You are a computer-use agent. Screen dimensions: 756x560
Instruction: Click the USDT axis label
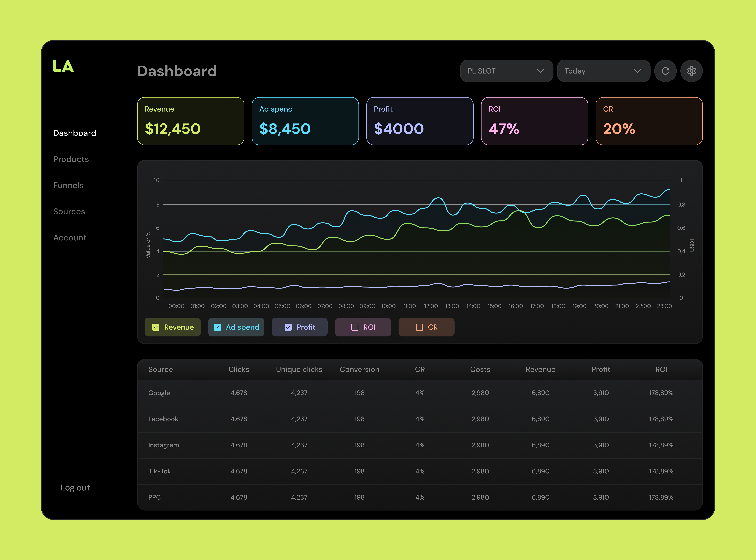(692, 245)
